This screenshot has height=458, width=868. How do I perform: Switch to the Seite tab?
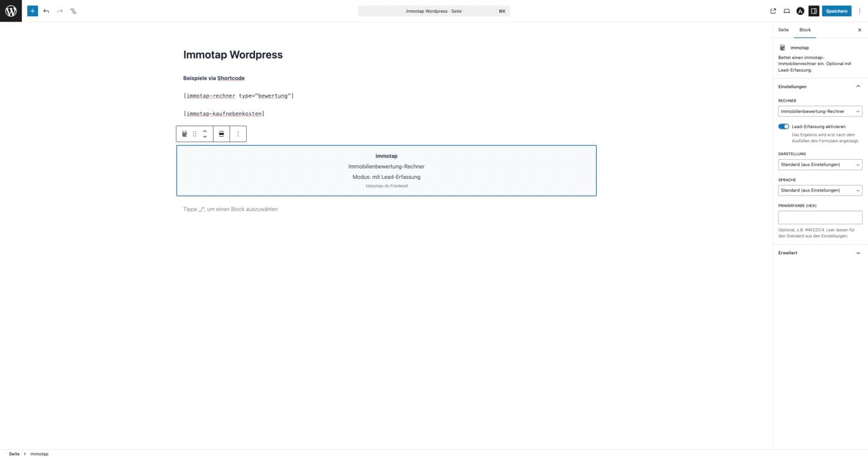(783, 30)
